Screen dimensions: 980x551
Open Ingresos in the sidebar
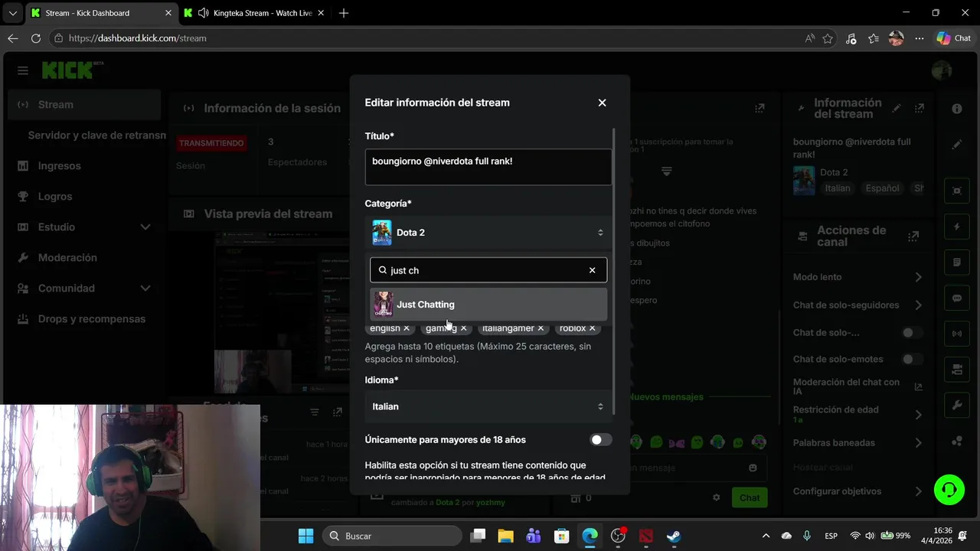(84, 165)
